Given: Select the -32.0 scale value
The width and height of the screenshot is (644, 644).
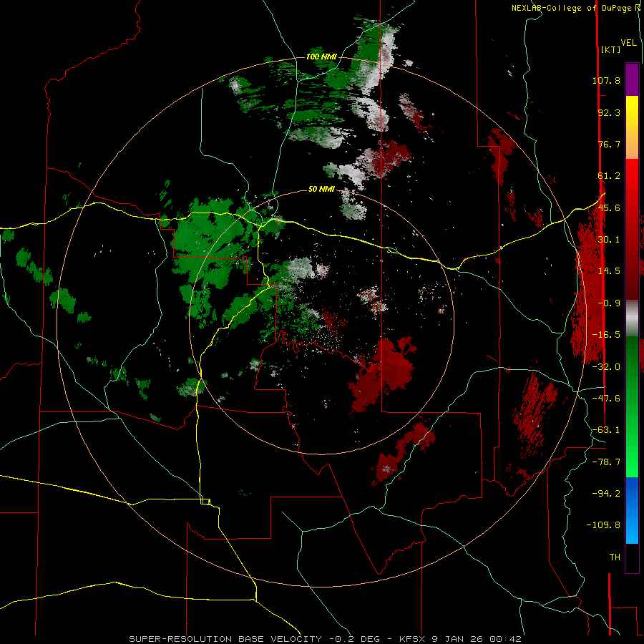Looking at the screenshot, I should 606,367.
